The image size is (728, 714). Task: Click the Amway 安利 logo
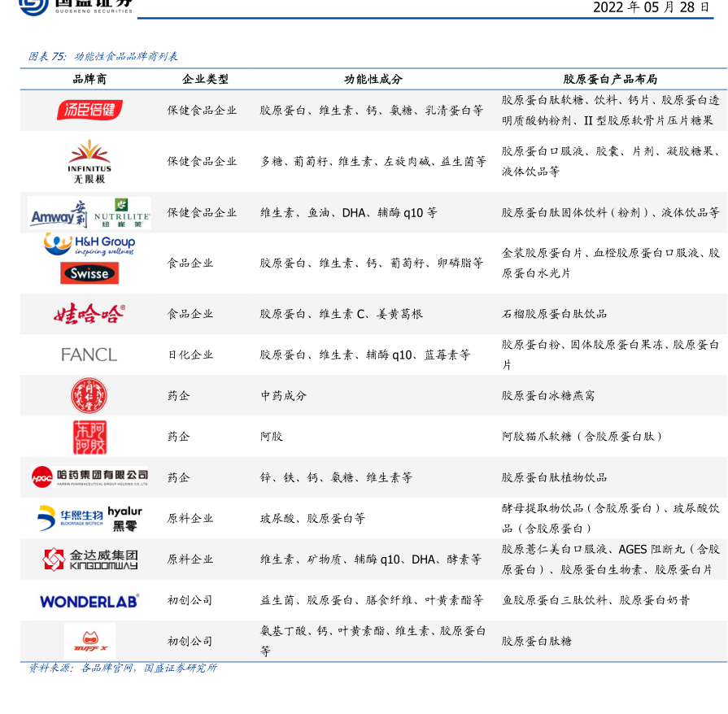pyautogui.click(x=59, y=214)
